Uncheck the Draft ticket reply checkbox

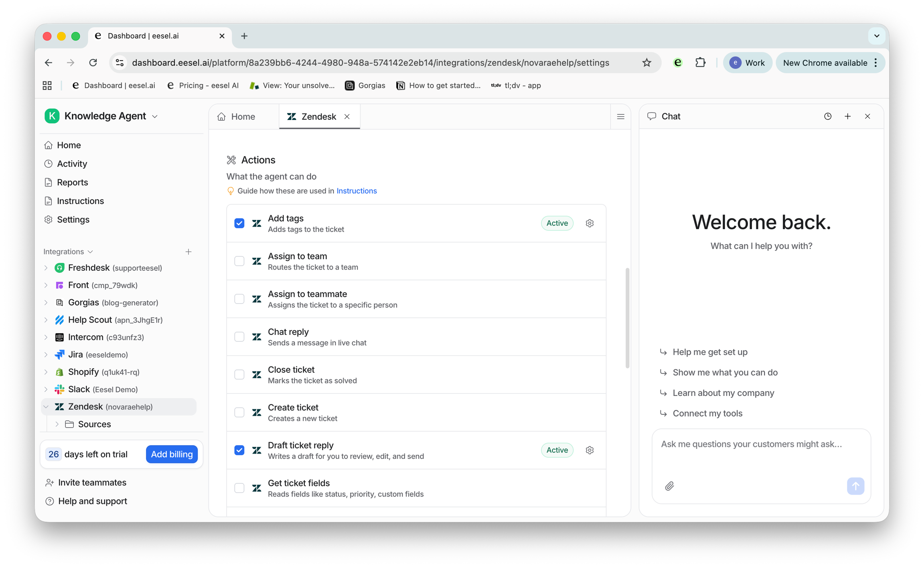tap(239, 450)
